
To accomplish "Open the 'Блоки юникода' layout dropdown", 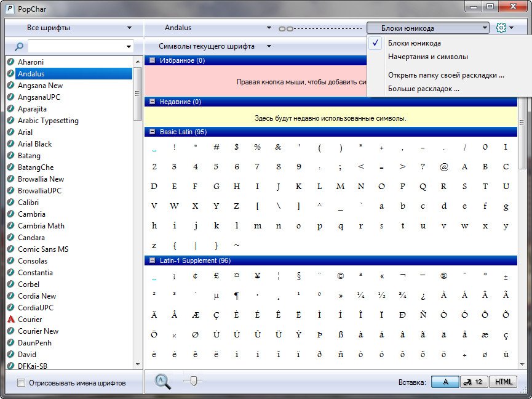I will [428, 28].
